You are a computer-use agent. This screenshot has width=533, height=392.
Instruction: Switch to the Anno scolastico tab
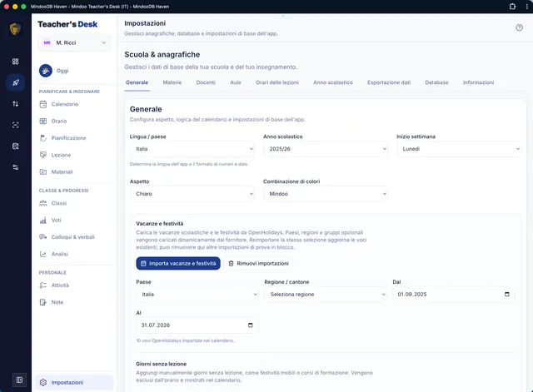(333, 82)
